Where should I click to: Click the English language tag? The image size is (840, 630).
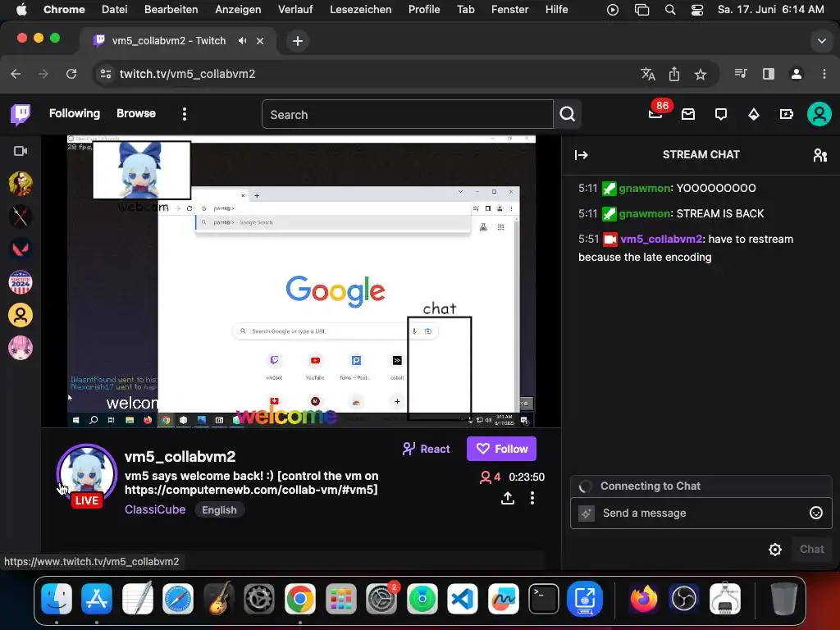pos(219,510)
